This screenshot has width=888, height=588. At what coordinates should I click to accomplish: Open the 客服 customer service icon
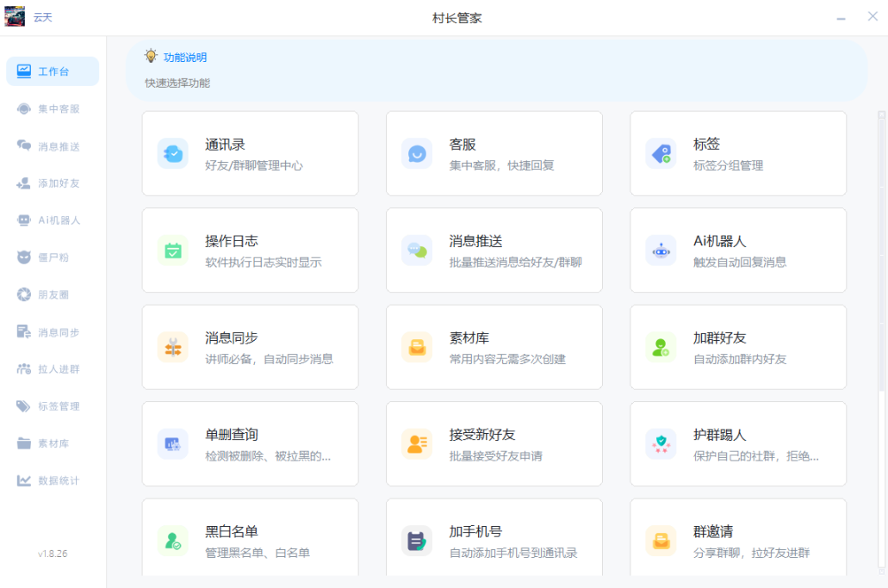(417, 154)
